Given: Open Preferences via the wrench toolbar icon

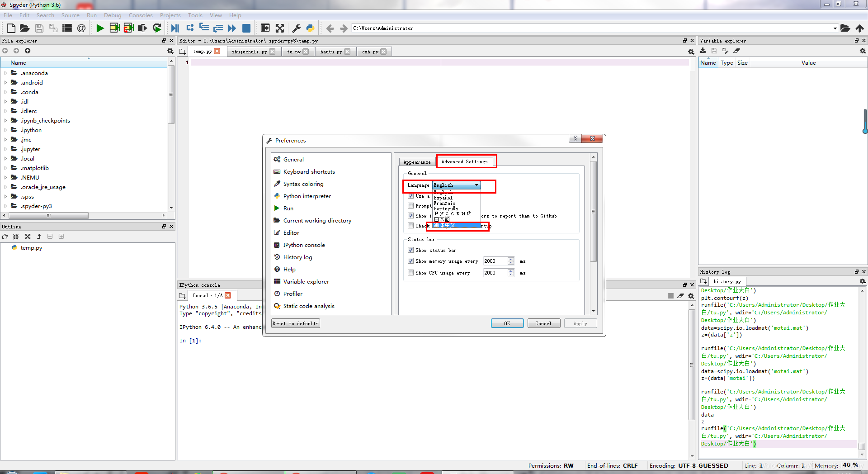Looking at the screenshot, I should 296,28.
